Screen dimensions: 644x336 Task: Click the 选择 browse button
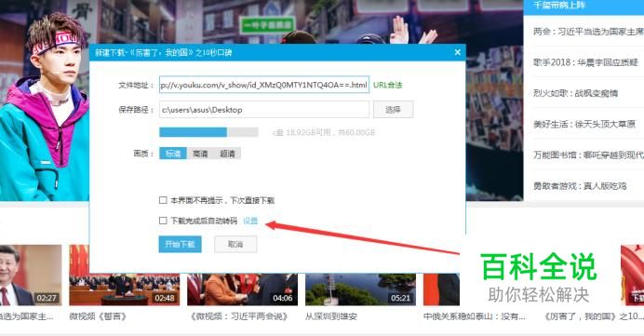(x=393, y=110)
